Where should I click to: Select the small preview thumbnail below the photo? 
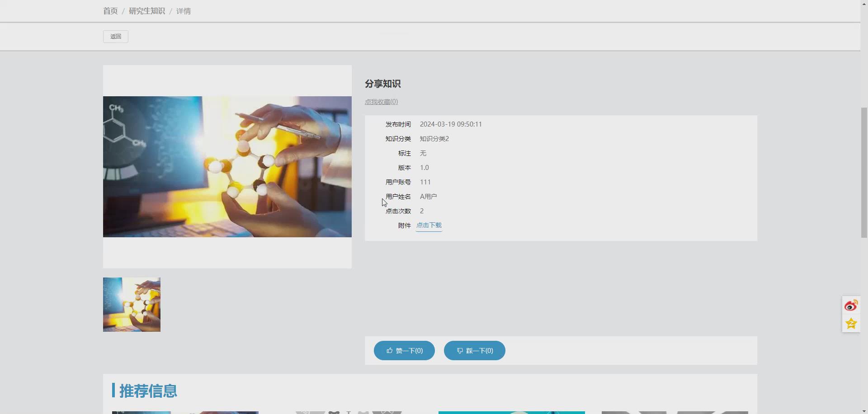pos(132,304)
